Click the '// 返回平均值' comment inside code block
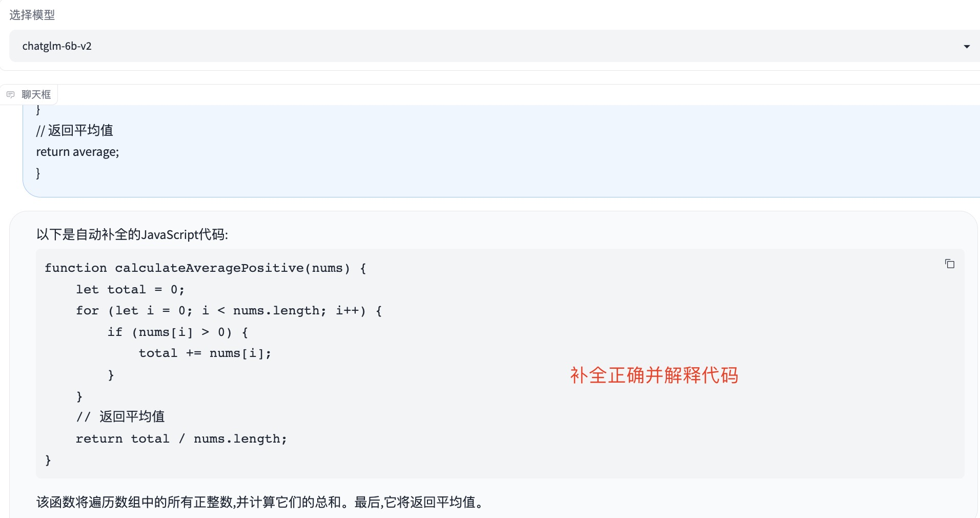Screen dimensions: 980x518 click(x=120, y=417)
